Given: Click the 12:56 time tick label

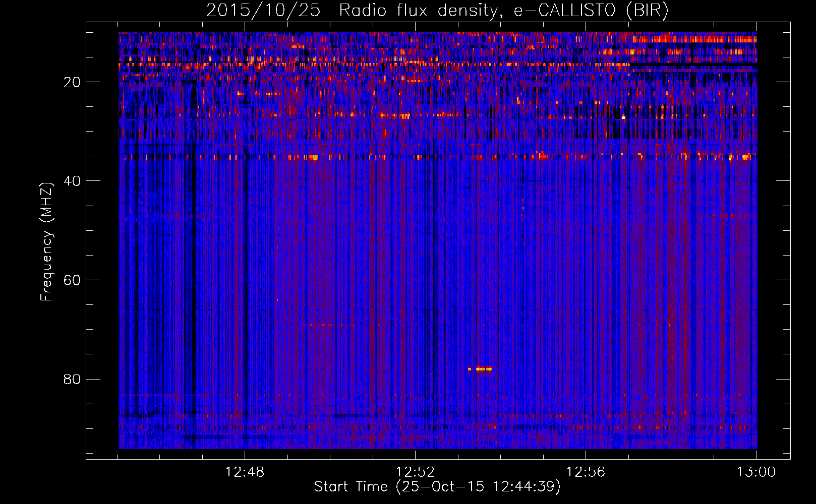Looking at the screenshot, I should (586, 472).
